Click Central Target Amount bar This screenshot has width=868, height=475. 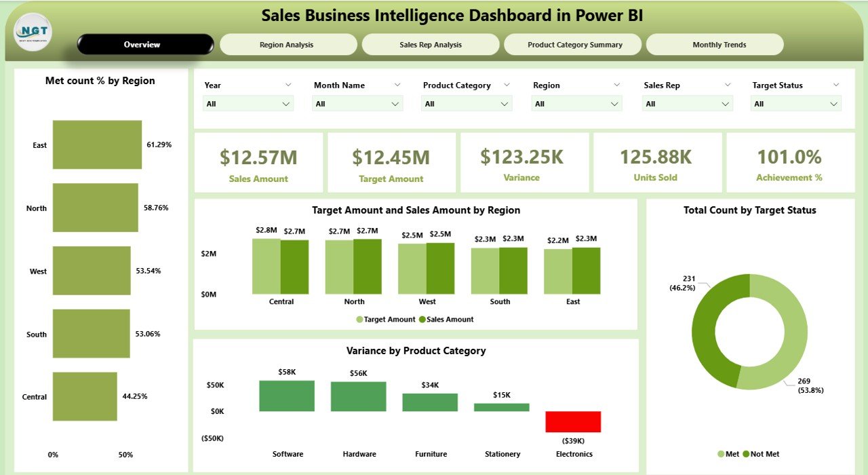click(267, 266)
